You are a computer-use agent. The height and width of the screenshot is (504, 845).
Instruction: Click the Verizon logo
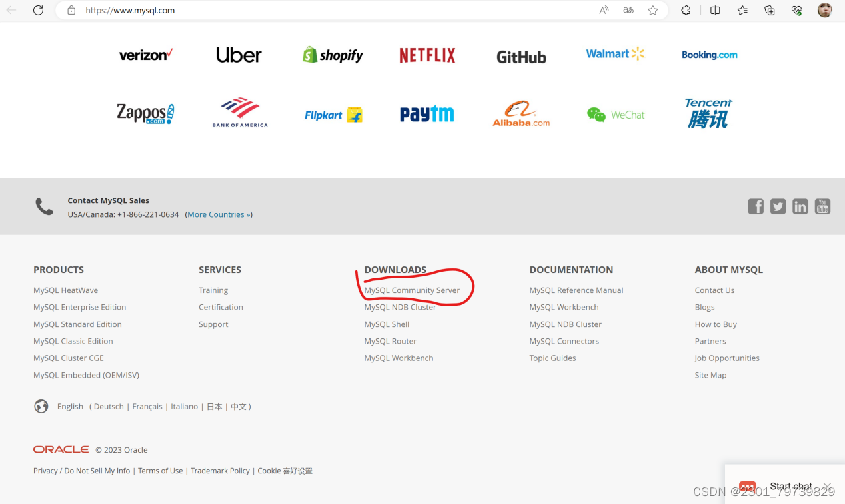tap(146, 55)
